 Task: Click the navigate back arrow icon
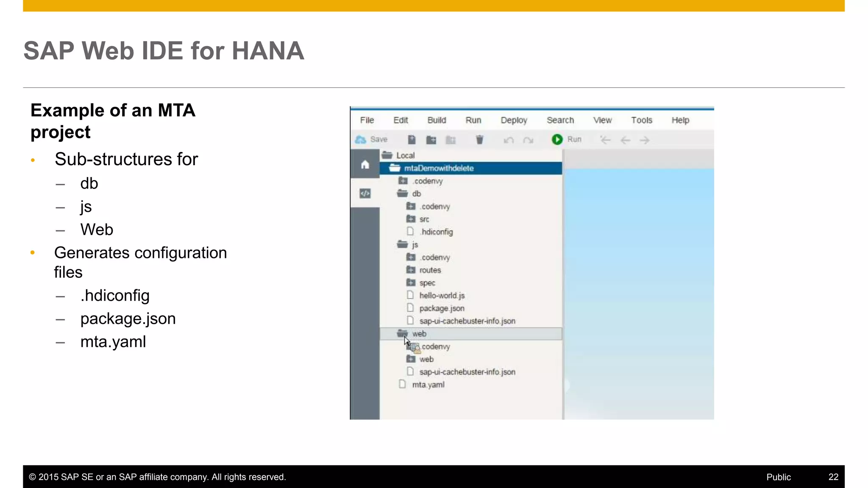(625, 140)
